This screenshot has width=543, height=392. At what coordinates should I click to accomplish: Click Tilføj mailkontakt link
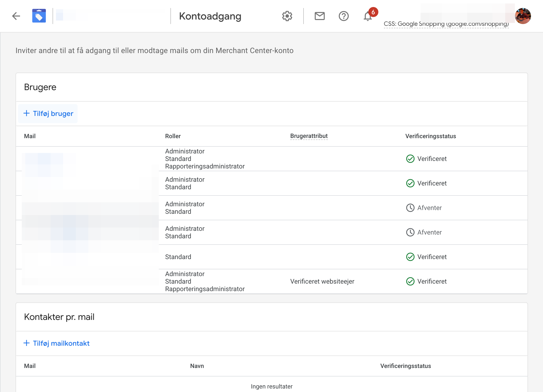(56, 343)
